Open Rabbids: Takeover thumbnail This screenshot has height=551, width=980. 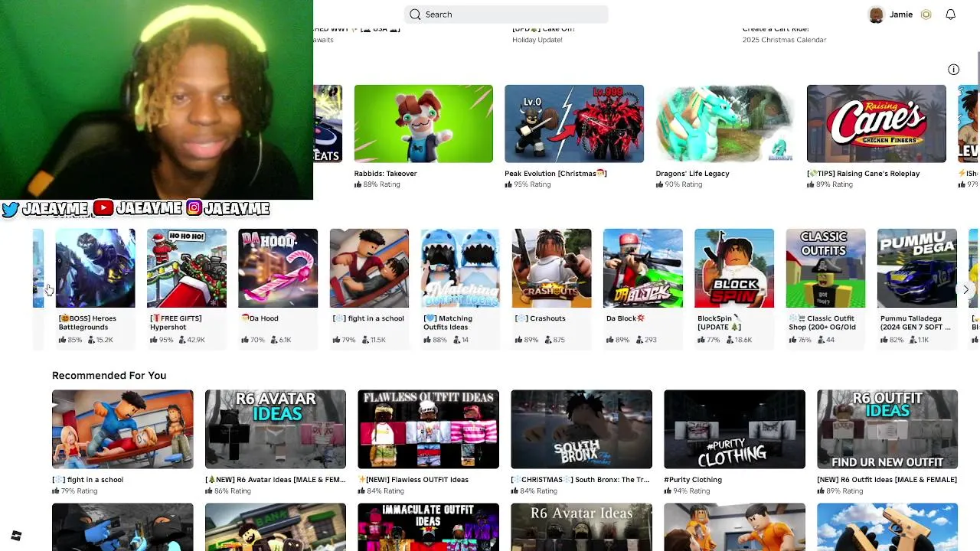click(423, 124)
